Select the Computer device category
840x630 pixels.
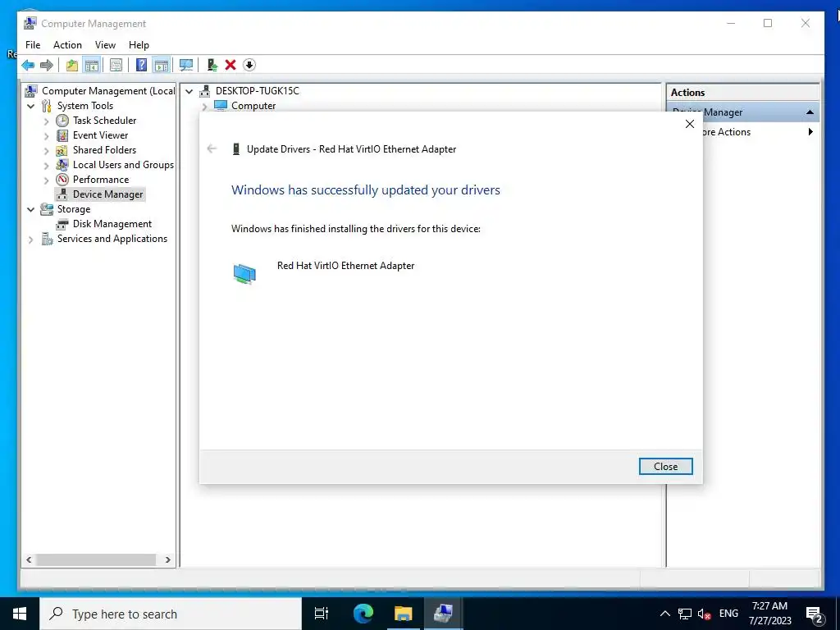(253, 106)
